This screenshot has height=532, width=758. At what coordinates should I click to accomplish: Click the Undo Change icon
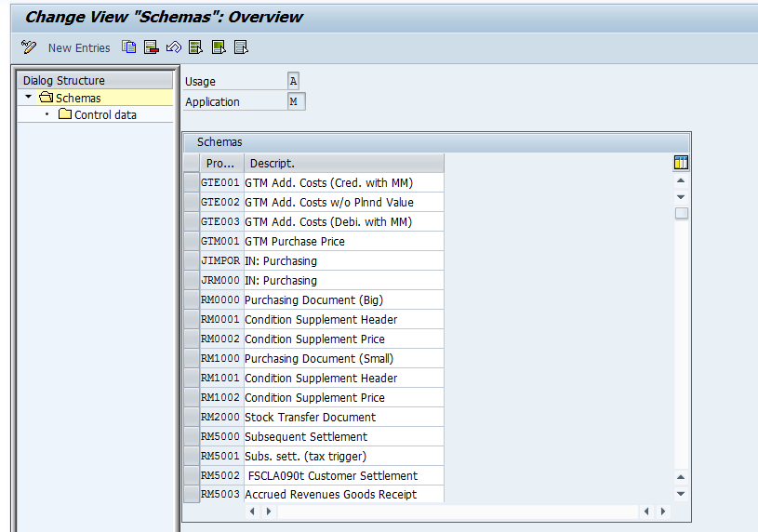[x=174, y=47]
